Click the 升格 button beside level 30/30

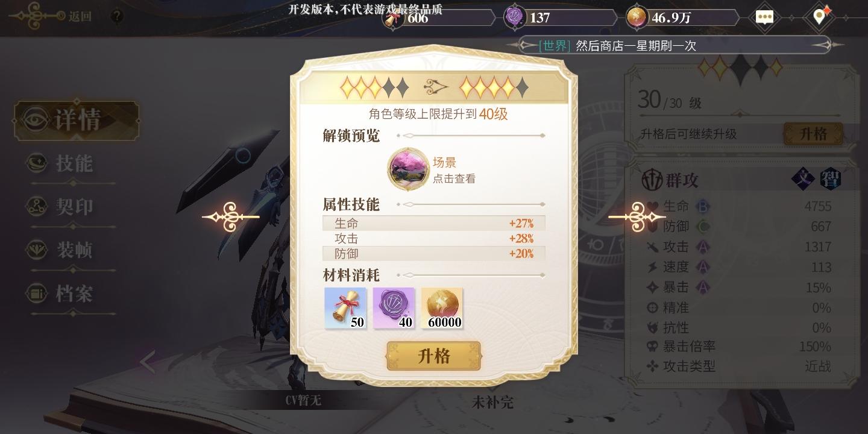[x=813, y=134]
